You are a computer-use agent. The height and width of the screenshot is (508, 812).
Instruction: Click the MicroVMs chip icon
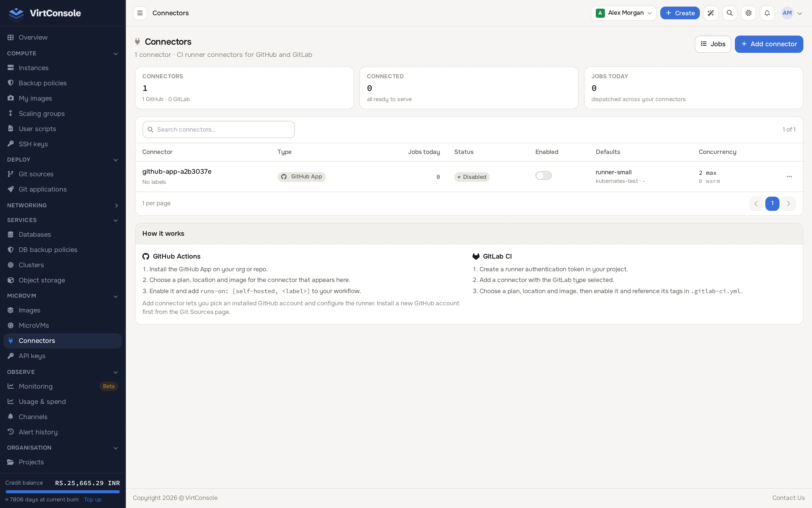(x=11, y=325)
